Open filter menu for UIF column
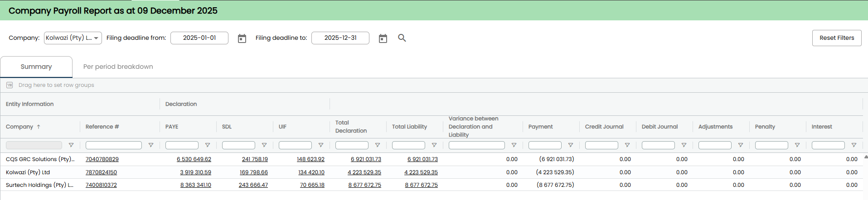 [321, 145]
